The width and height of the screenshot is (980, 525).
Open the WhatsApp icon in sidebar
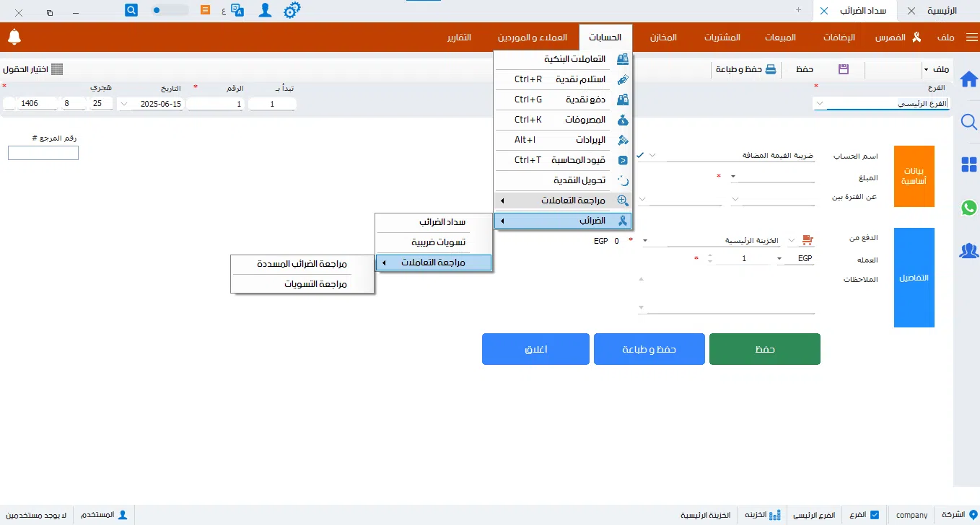click(969, 208)
